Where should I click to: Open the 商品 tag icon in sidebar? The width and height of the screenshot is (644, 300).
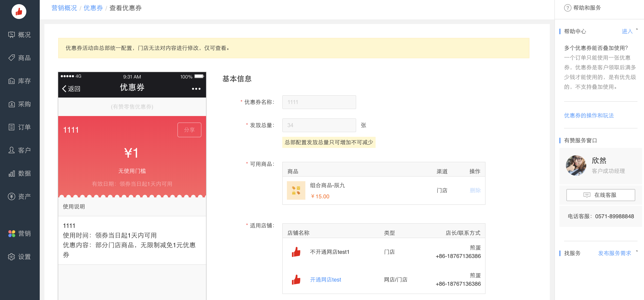[12, 58]
